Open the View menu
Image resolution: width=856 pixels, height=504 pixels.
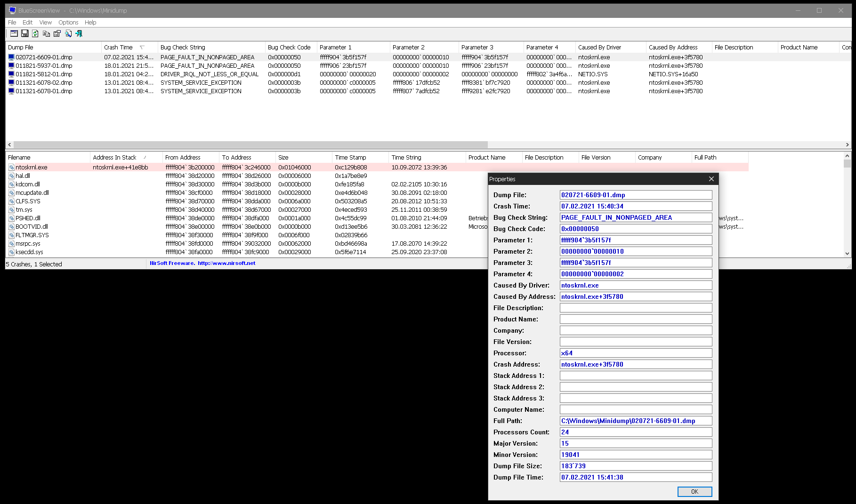click(46, 22)
